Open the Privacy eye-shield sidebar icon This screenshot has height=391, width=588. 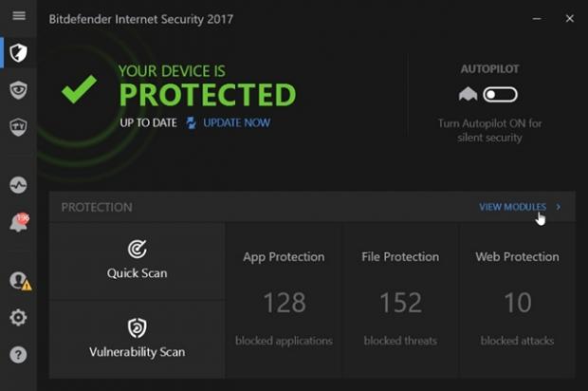pos(18,90)
